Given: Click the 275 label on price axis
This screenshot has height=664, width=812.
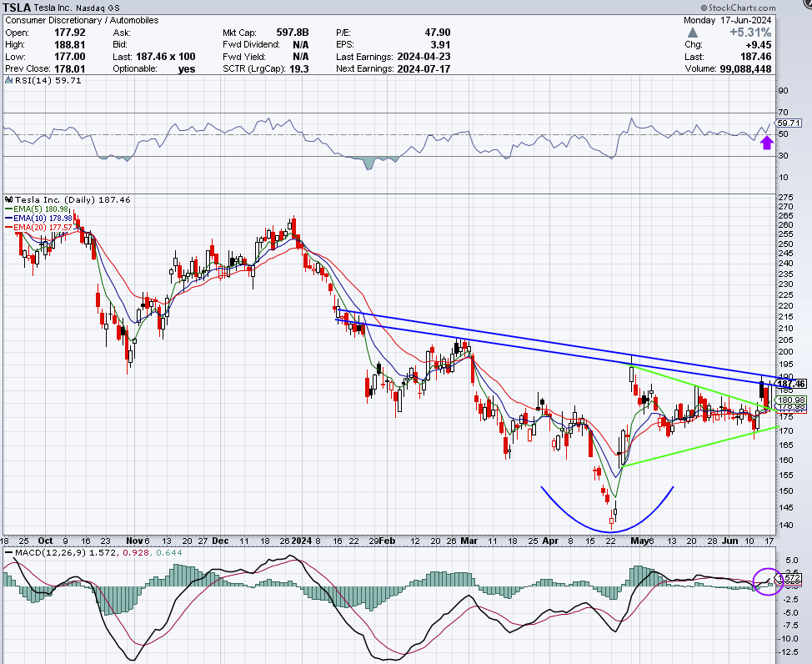Looking at the screenshot, I should tap(785, 197).
